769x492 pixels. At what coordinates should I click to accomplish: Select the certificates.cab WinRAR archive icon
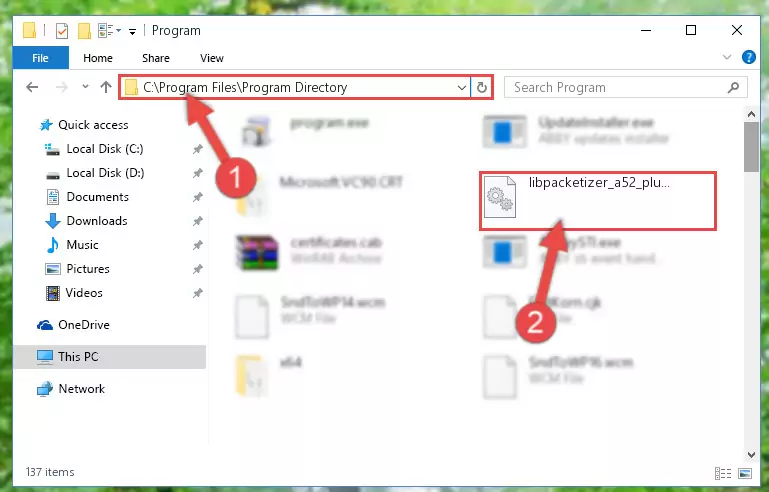[257, 253]
